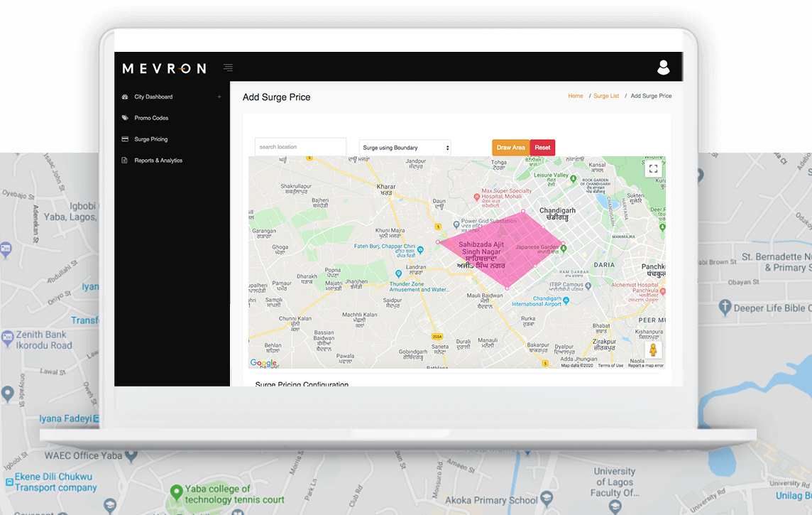The height and width of the screenshot is (515, 812).
Task: Click the red Reset button
Action: coord(542,148)
